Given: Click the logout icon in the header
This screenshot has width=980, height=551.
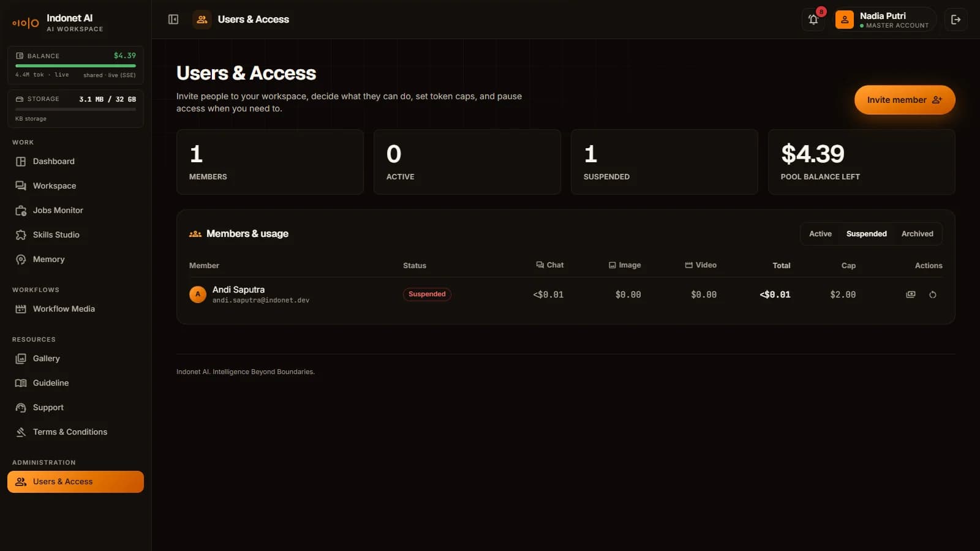Looking at the screenshot, I should (956, 20).
